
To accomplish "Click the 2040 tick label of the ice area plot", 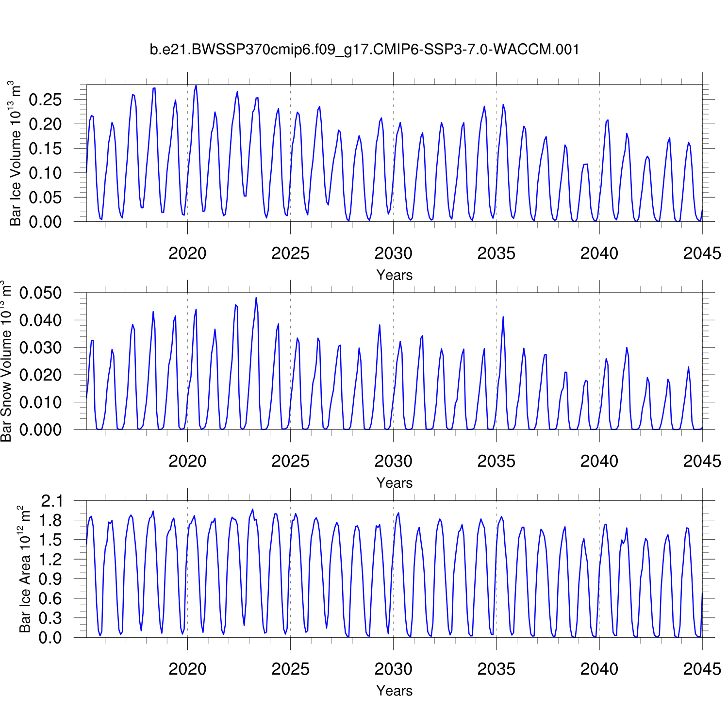I will 599,669.
